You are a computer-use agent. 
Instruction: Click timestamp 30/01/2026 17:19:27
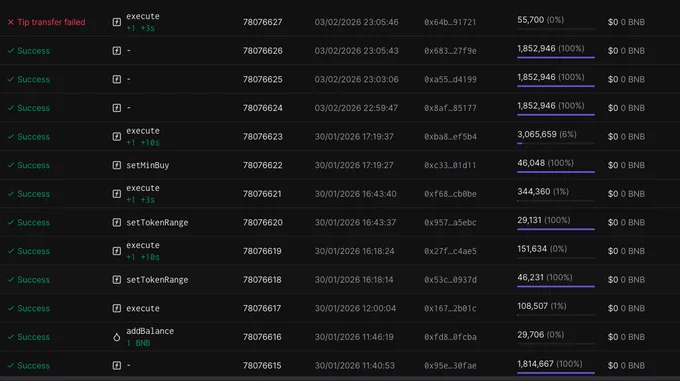pos(354,165)
